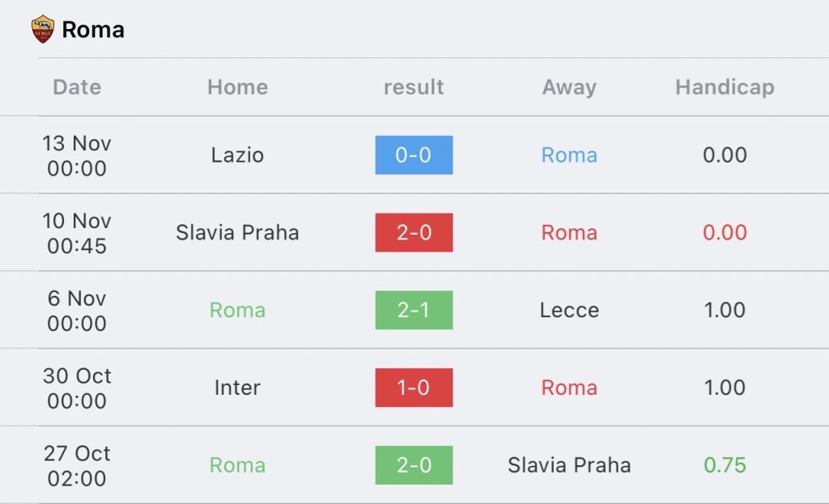Open the Lazio home team link
Viewport: 829px width, 504px height.
pyautogui.click(x=237, y=155)
